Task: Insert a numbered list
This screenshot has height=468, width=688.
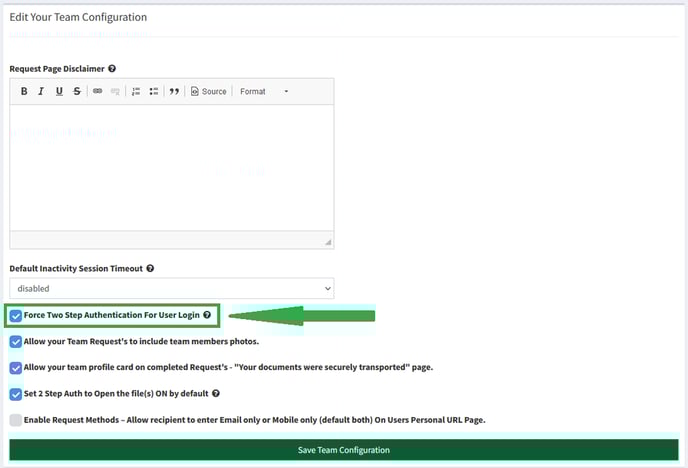Action: pyautogui.click(x=136, y=91)
